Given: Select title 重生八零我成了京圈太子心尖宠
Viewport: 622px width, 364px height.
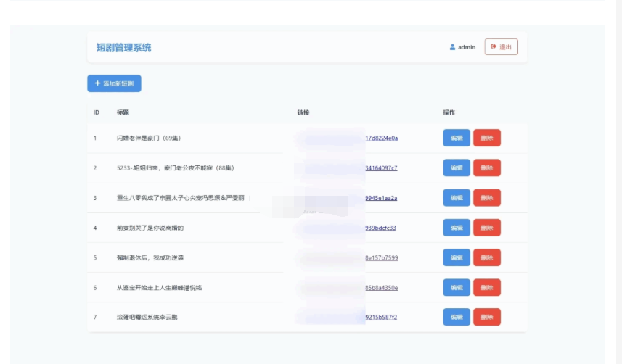Looking at the screenshot, I should (181, 197).
